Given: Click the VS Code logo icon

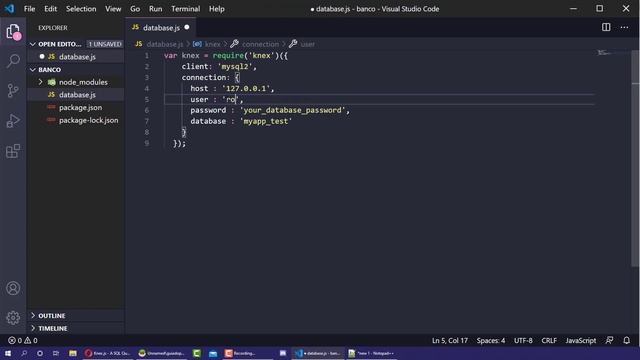Looking at the screenshot, I should (x=9, y=9).
